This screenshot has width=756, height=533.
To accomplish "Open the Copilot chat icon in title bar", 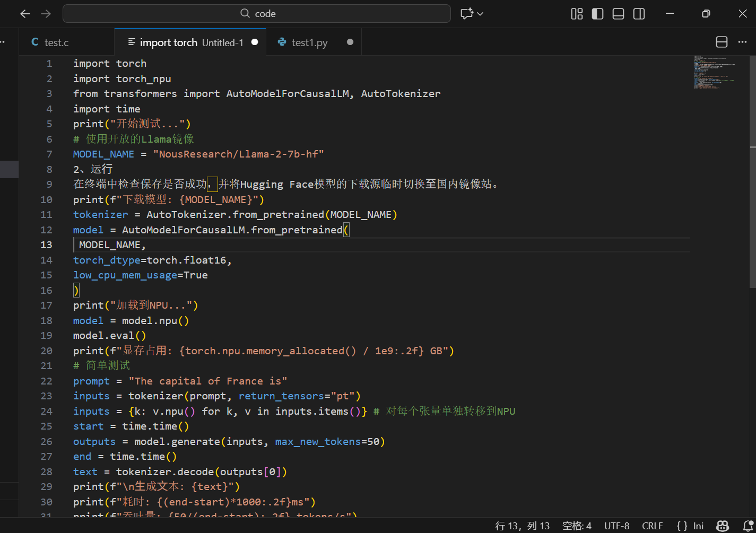I will (x=466, y=14).
